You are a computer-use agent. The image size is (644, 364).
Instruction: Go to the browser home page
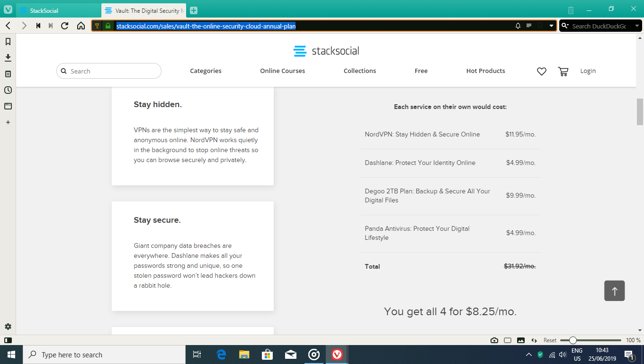point(81,26)
